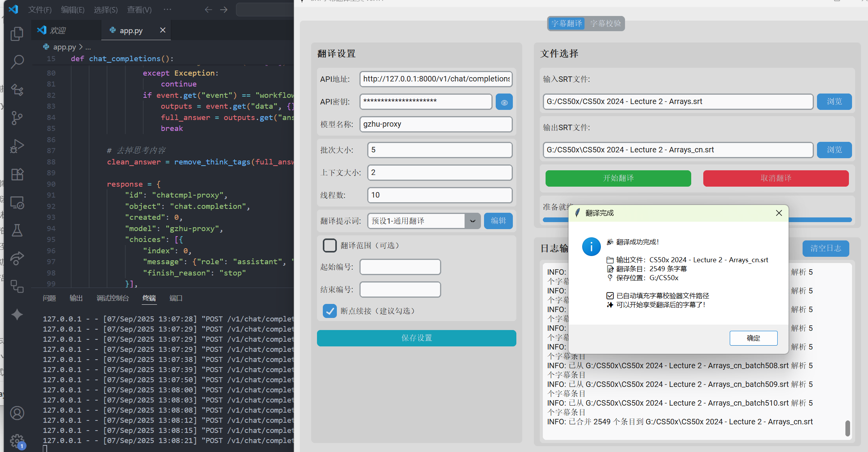The image size is (868, 452).
Task: Open the Accounts icon in VS Code
Action: [x=17, y=413]
